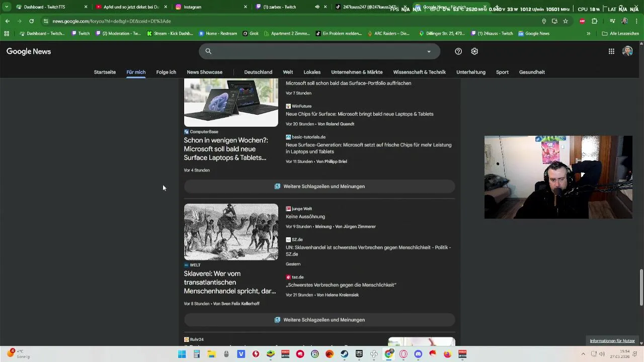Open the Alle Lesezeichen folder
Viewport: 644px width, 362px height.
point(620,34)
